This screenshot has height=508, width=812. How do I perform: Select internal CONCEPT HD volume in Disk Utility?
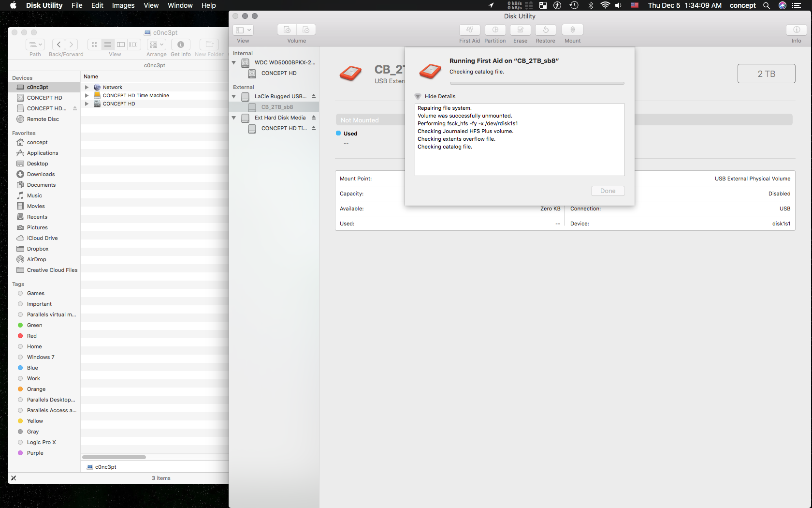coord(274,73)
